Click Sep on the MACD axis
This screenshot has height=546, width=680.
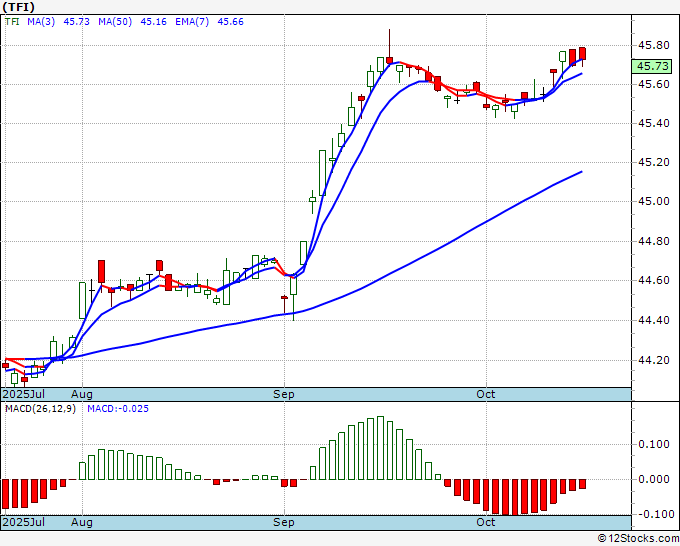point(284,522)
